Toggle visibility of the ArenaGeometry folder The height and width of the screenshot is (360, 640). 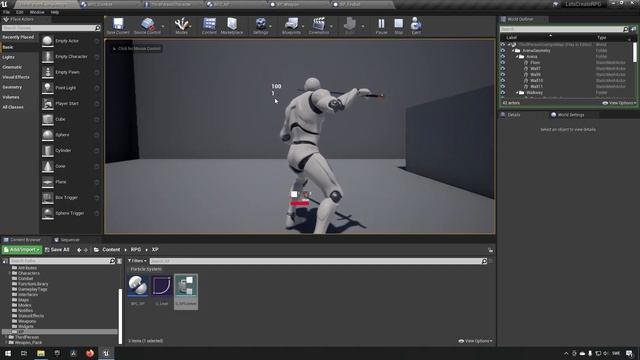[x=503, y=51]
